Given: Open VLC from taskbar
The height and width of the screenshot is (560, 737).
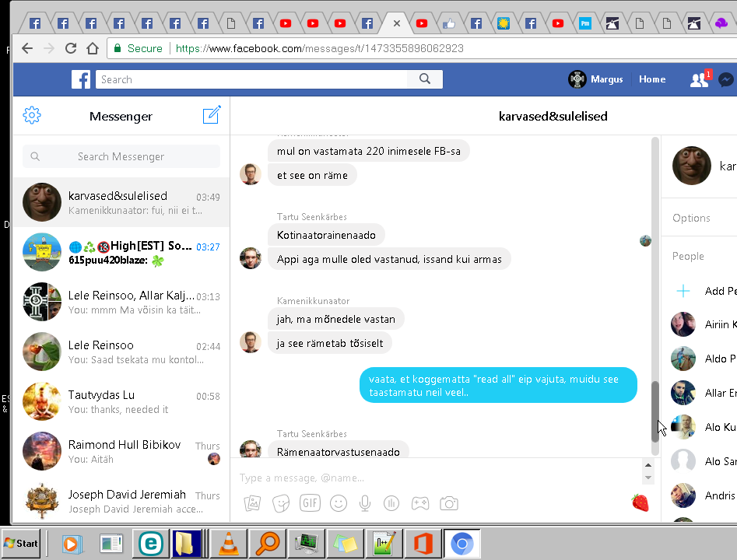Looking at the screenshot, I should tap(229, 544).
